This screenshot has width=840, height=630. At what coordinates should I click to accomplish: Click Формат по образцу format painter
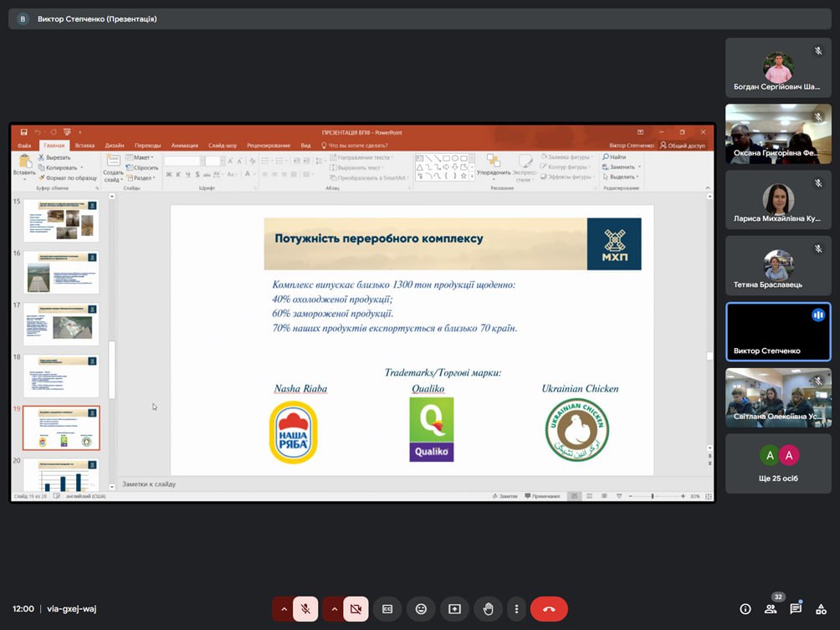(x=68, y=178)
